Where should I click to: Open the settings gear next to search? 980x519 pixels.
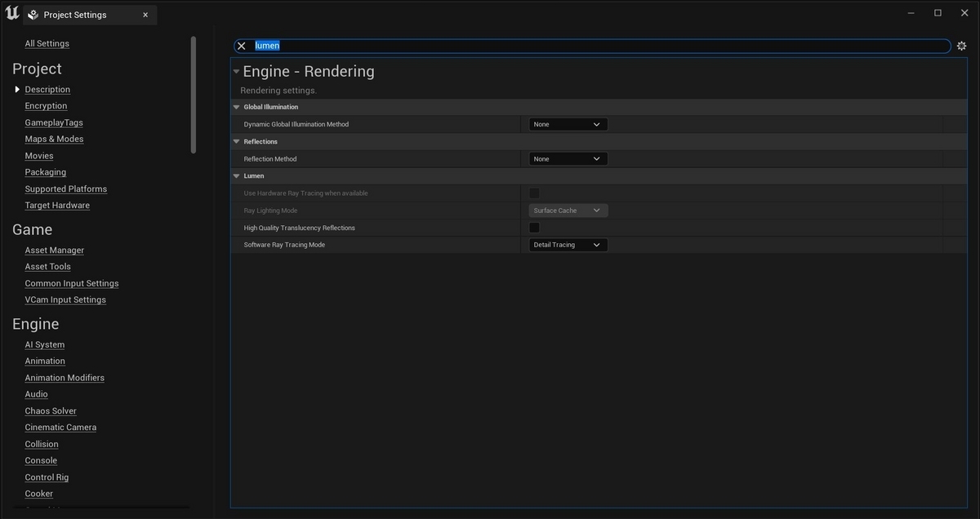click(x=961, y=47)
